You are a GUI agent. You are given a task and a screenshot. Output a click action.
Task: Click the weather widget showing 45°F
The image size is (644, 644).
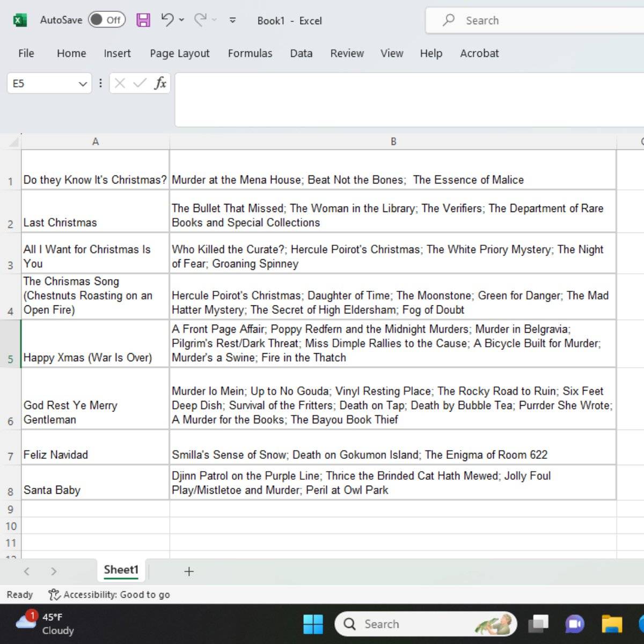pyautogui.click(x=46, y=624)
